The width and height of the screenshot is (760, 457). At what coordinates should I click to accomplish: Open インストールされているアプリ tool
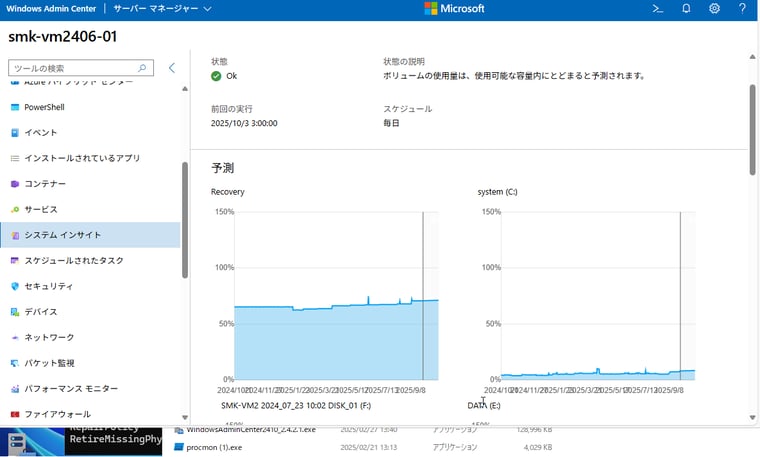click(x=90, y=158)
